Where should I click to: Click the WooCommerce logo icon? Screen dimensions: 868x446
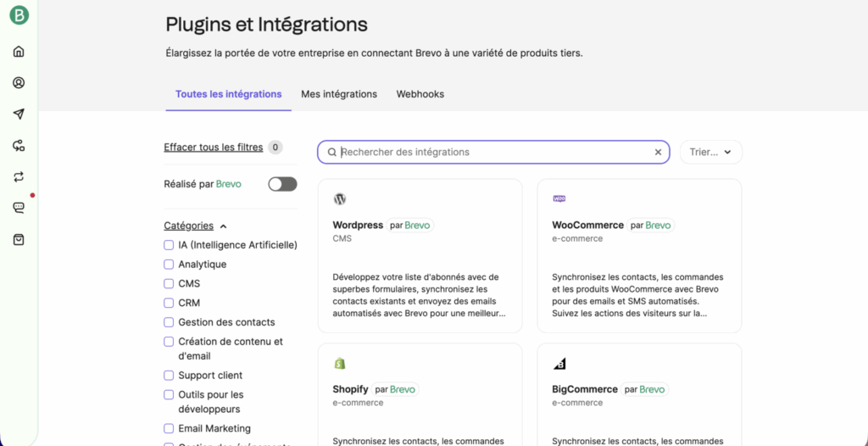coord(559,198)
